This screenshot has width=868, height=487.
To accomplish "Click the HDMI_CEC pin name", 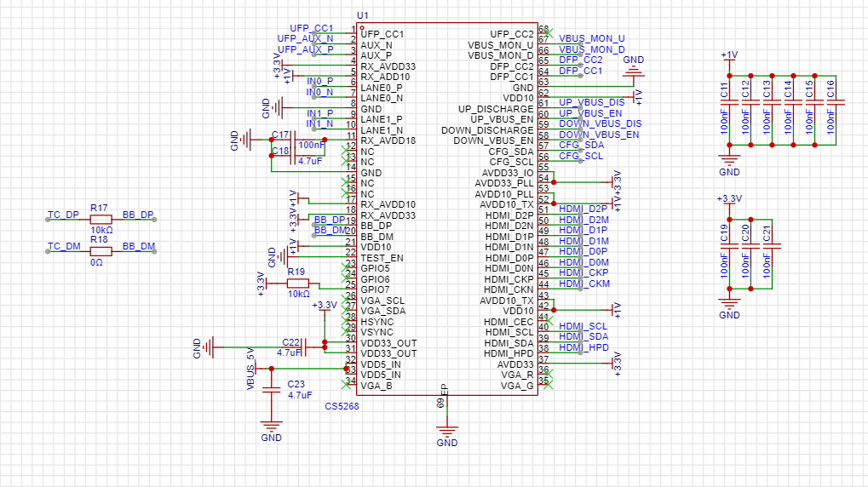I will pos(509,322).
